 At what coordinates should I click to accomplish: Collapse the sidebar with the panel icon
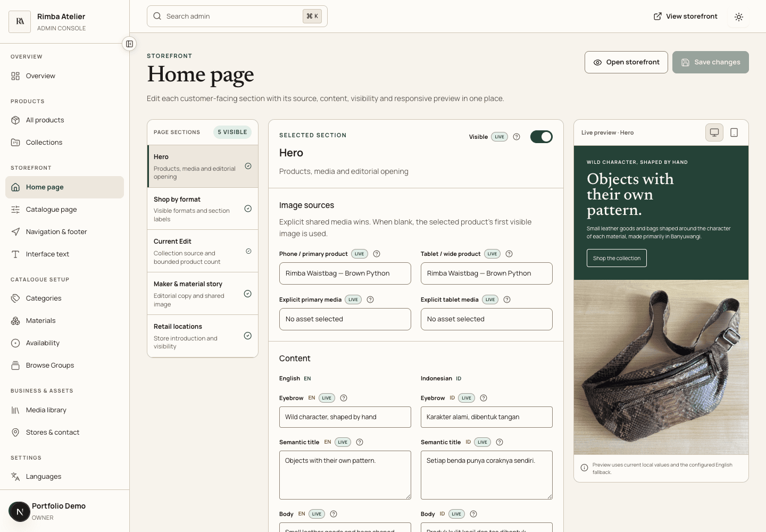(129, 44)
